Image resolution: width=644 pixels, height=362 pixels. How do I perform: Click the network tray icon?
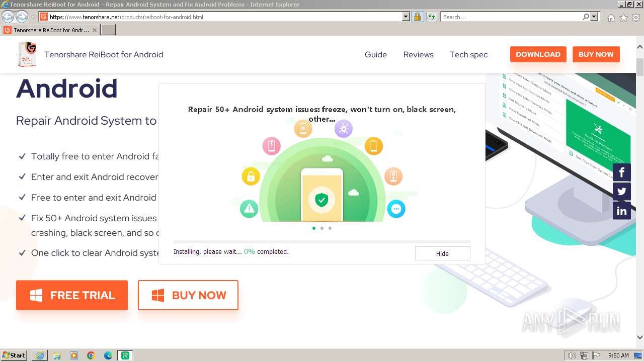584,355
